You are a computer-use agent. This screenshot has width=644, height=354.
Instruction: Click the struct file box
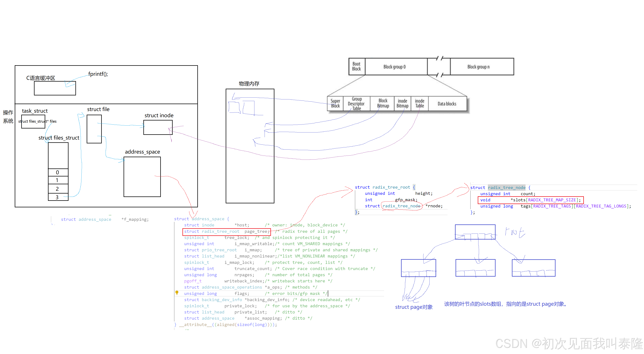coord(94,129)
